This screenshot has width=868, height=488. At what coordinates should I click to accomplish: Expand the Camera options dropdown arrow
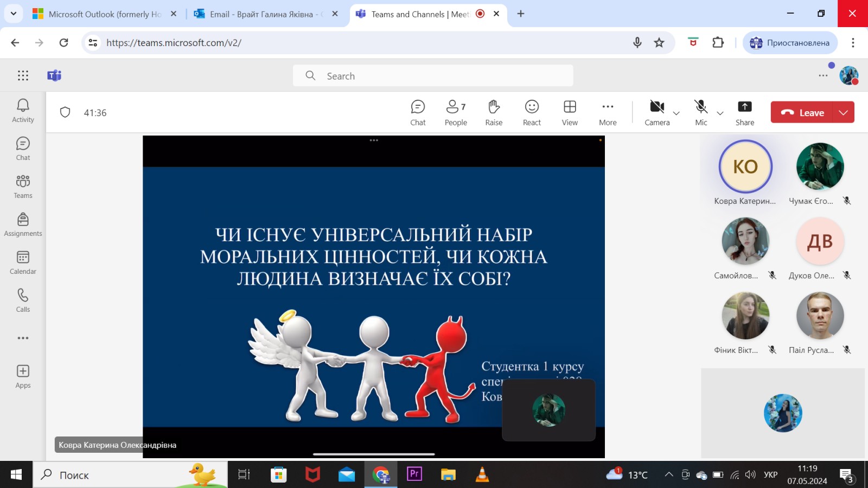676,113
